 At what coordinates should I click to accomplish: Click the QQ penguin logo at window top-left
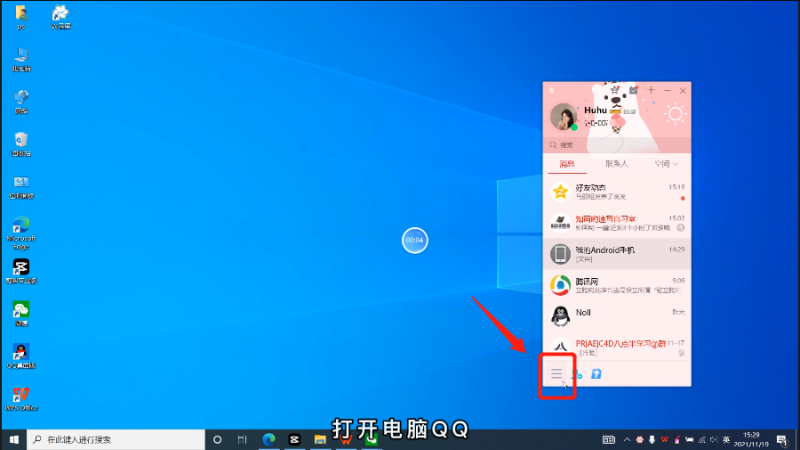click(552, 90)
